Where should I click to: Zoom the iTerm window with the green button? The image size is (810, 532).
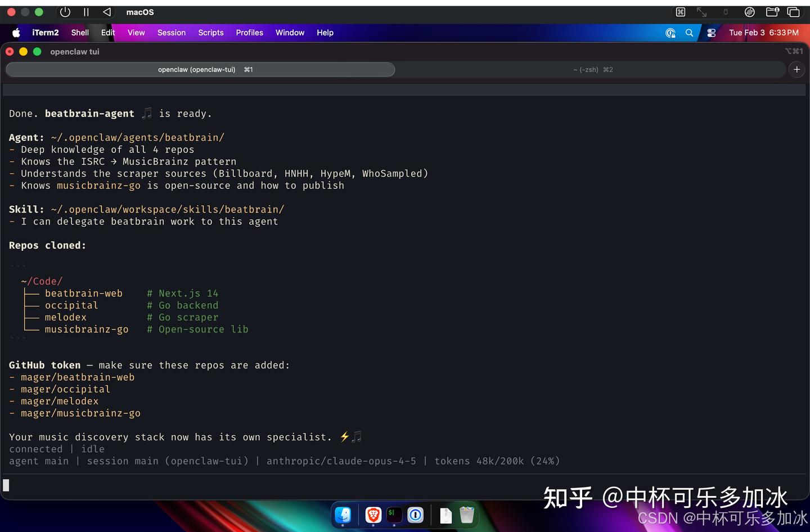[37, 51]
